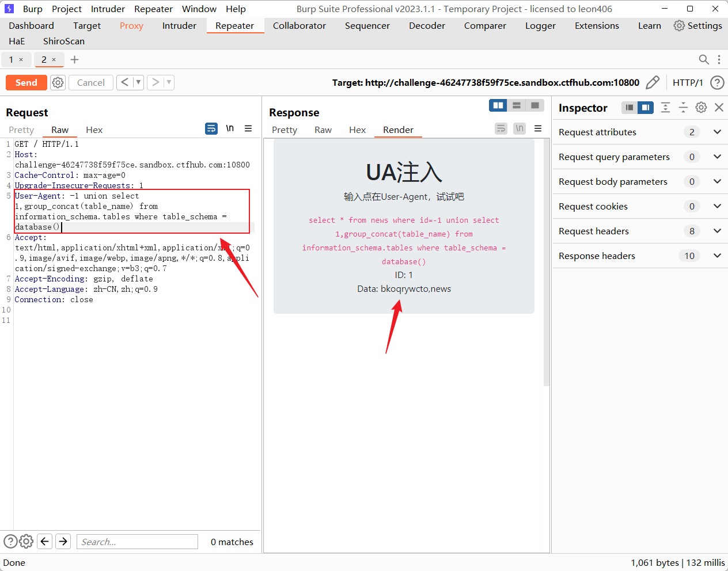Click the Repeater tab search magnifier icon
Viewport: 728px width, 571px height.
click(x=704, y=59)
